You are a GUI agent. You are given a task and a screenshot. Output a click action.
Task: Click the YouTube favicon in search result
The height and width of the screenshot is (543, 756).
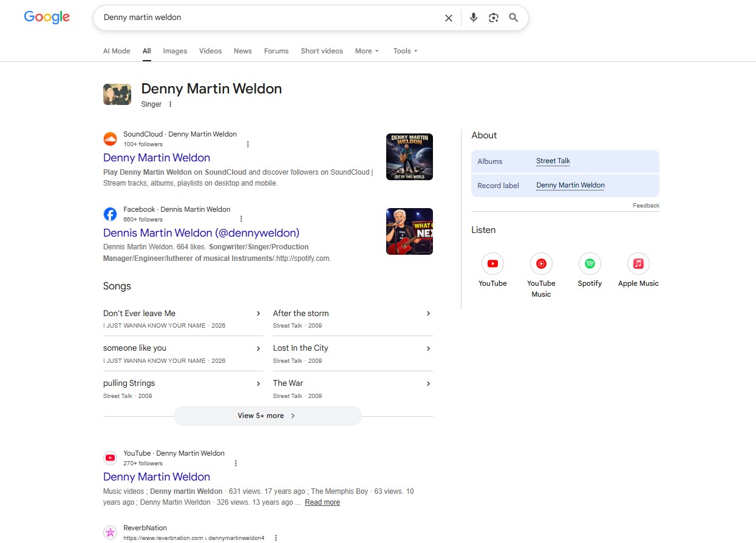[x=110, y=458]
